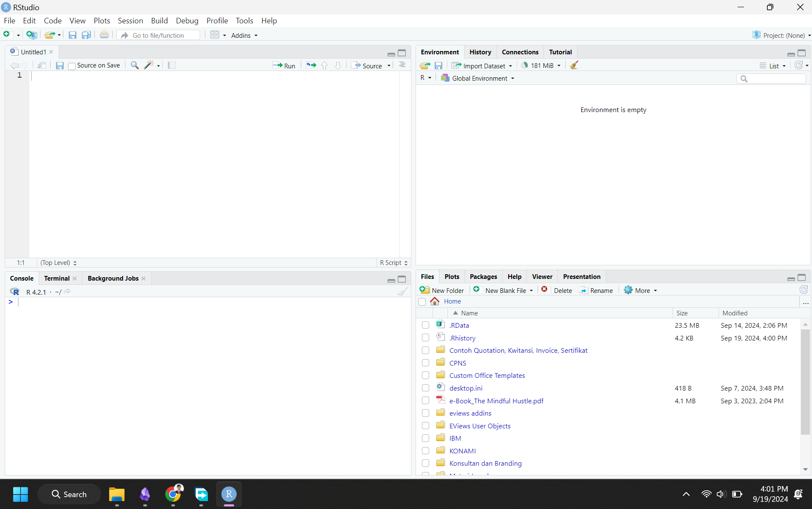Click the editor Find/Replace magnifier icon

[135, 65]
